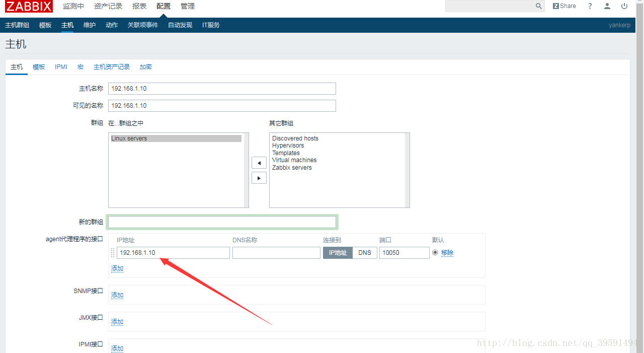Click the port field showing 10050
Viewport: 644px width, 353px height.
[404, 253]
